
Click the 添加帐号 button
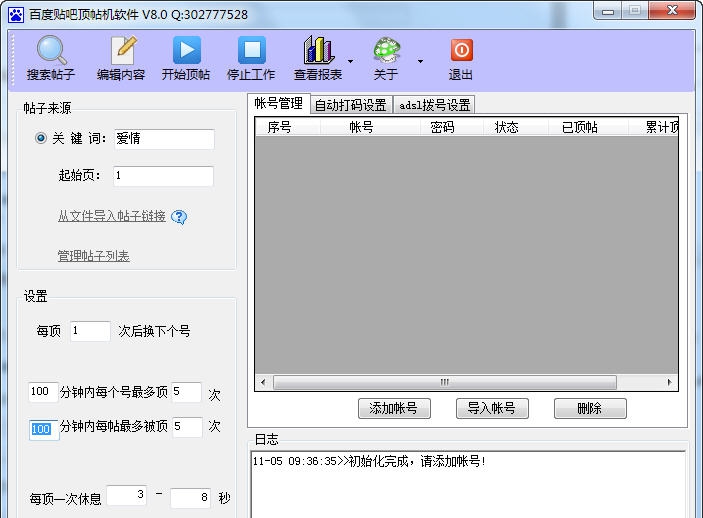394,408
